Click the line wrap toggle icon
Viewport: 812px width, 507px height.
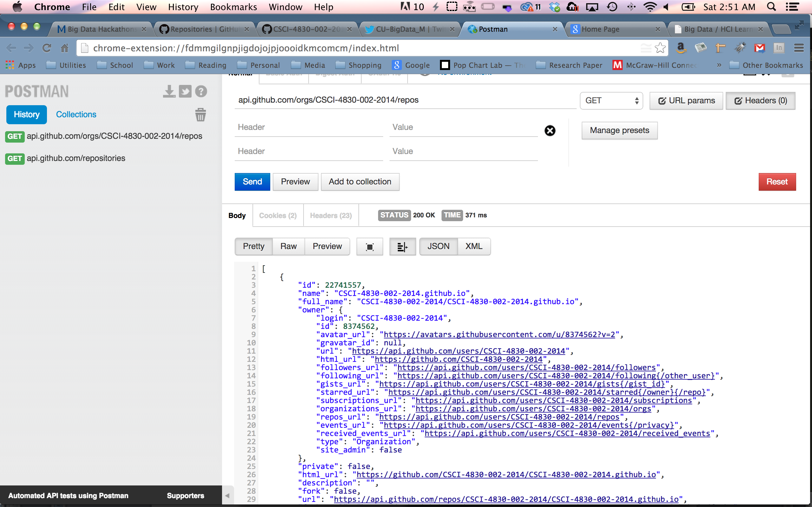[402, 247]
